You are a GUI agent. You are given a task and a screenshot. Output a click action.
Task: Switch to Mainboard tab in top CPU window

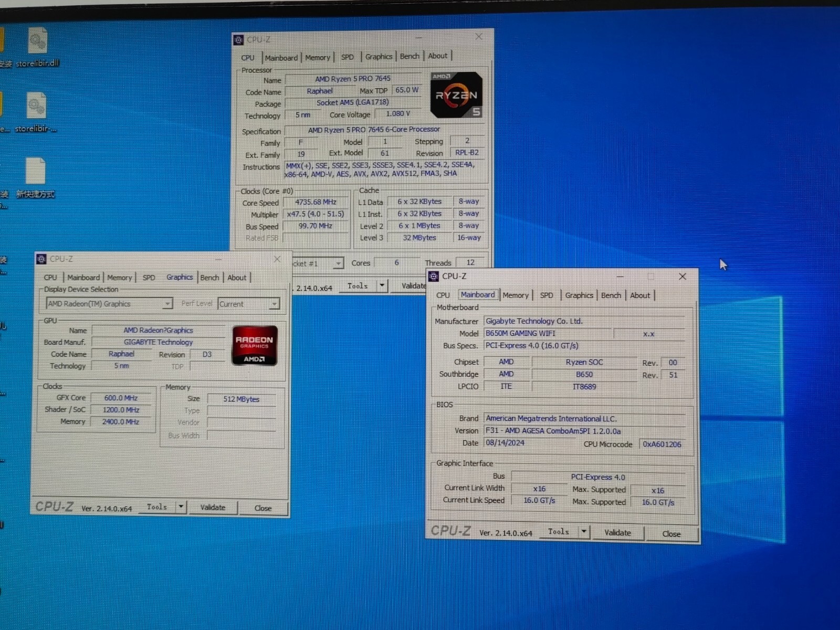281,58
